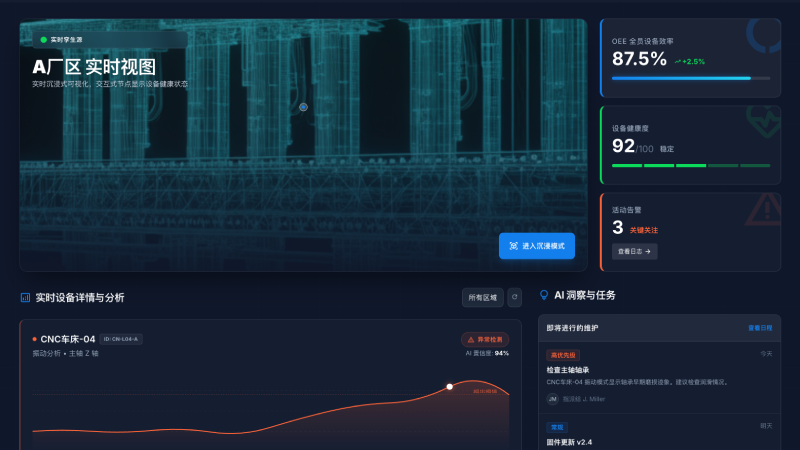The height and width of the screenshot is (450, 800).
Task: Click the JM avatar of J. Miller
Action: (553, 399)
